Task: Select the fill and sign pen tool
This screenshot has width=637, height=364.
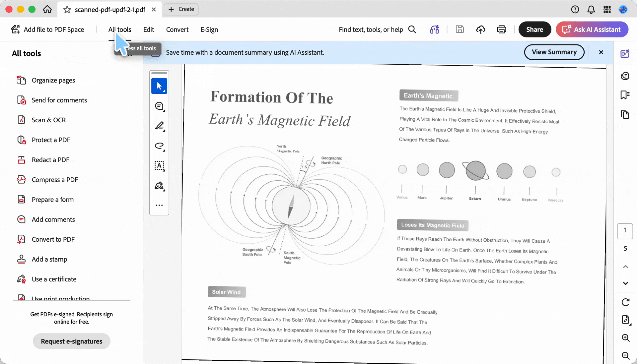Action: tap(159, 186)
